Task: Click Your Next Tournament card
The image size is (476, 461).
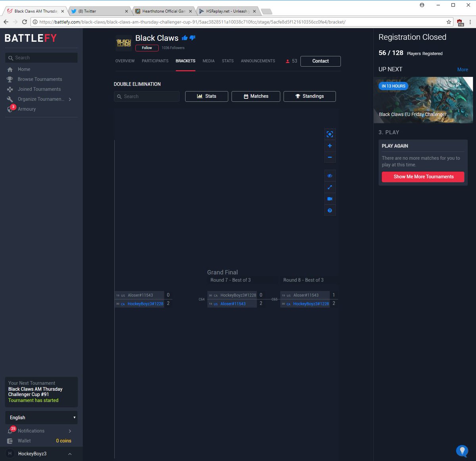Action: tap(41, 392)
